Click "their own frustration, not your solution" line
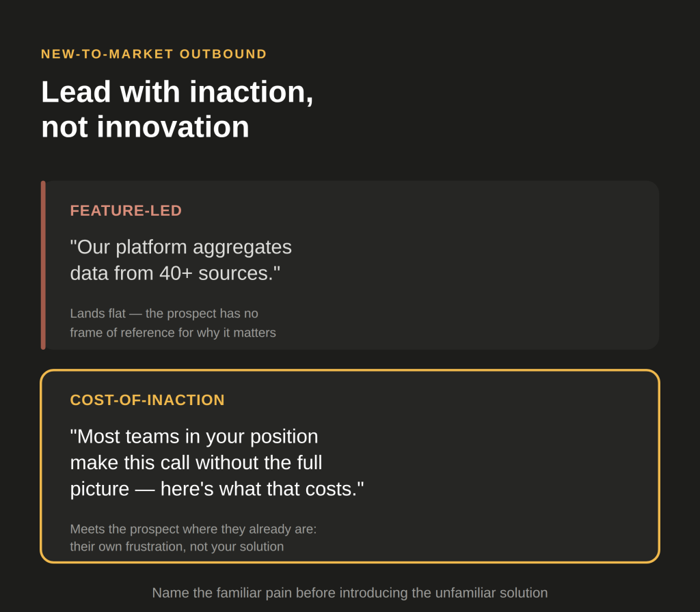The image size is (700, 612). click(177, 546)
